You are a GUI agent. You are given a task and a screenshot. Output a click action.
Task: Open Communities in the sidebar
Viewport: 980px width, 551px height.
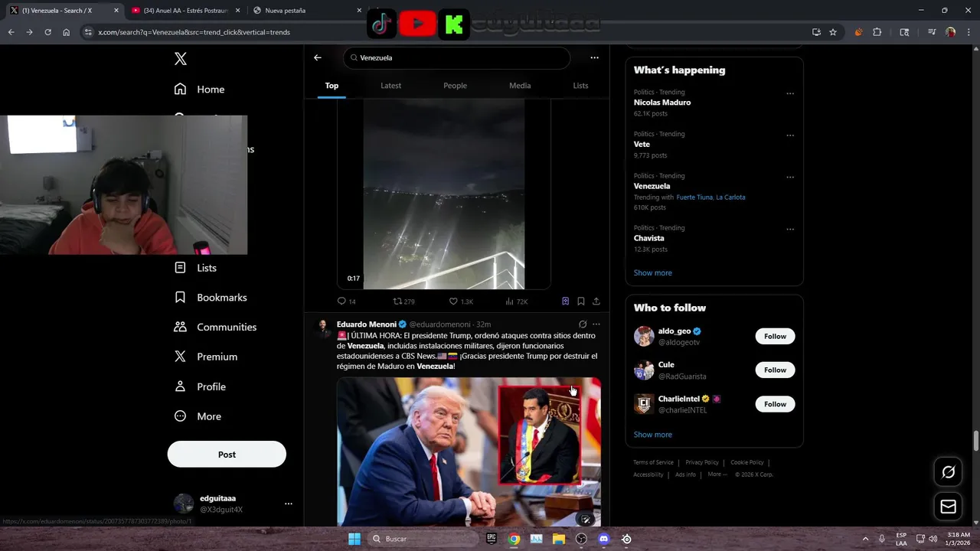pos(215,327)
